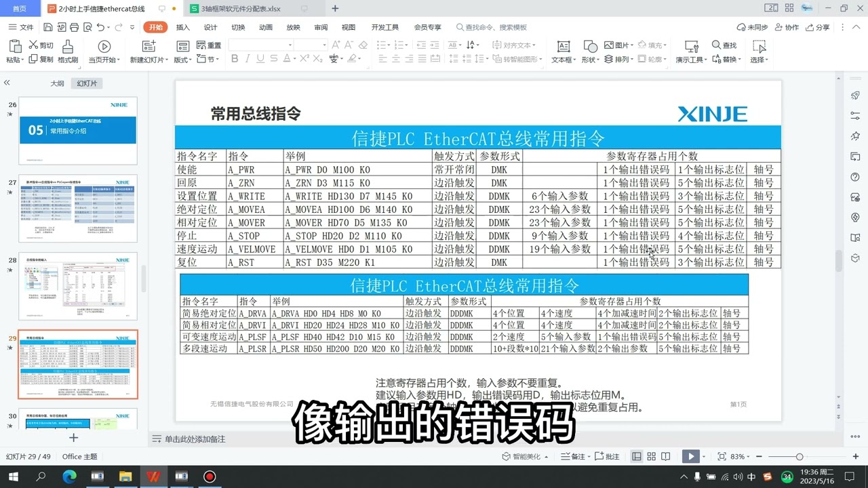Select the 格式刷 format painter
Image resolution: width=868 pixels, height=488 pixels.
point(68,52)
